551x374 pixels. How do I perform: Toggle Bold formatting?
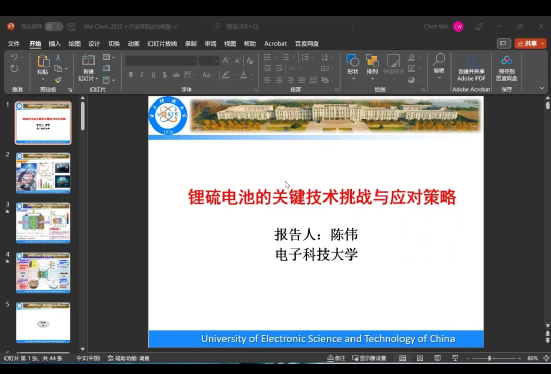click(x=131, y=75)
